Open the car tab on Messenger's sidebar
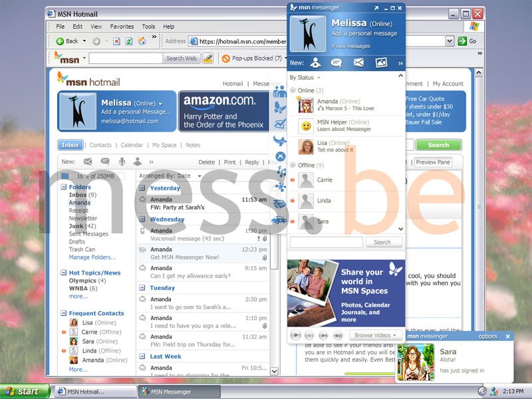Viewport: 532px width, 399px height. coord(279,219)
